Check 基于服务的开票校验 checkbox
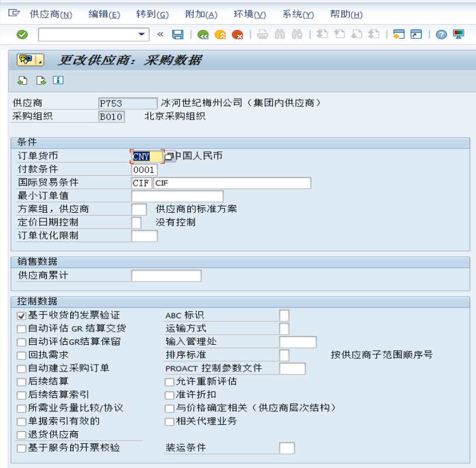The height and width of the screenshot is (468, 476). 21,448
